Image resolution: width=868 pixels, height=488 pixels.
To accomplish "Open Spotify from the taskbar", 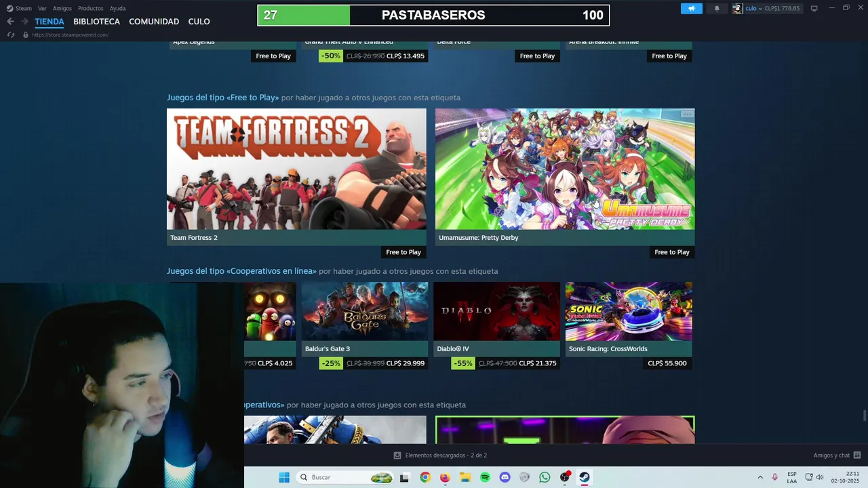I will click(485, 477).
